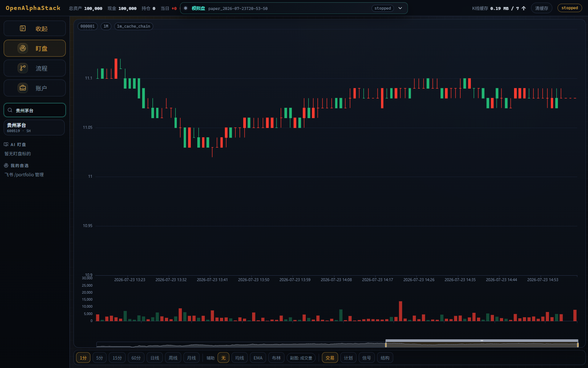Switch to the 计划 tab
Viewport: 588px width, 368px height.
348,358
